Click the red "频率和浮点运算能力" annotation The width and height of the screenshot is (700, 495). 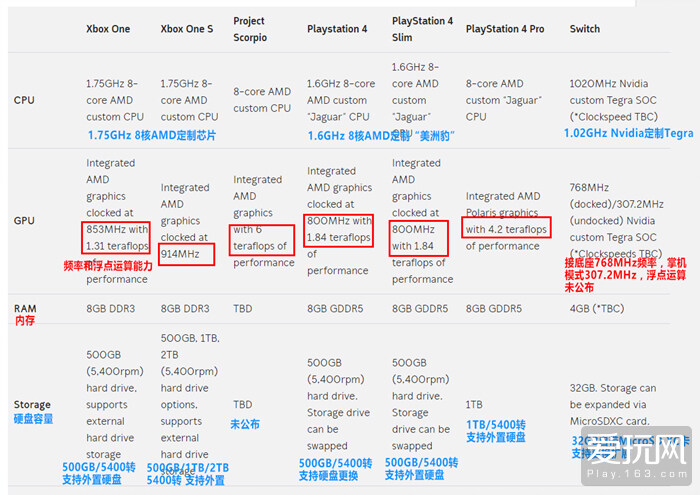pyautogui.click(x=110, y=266)
